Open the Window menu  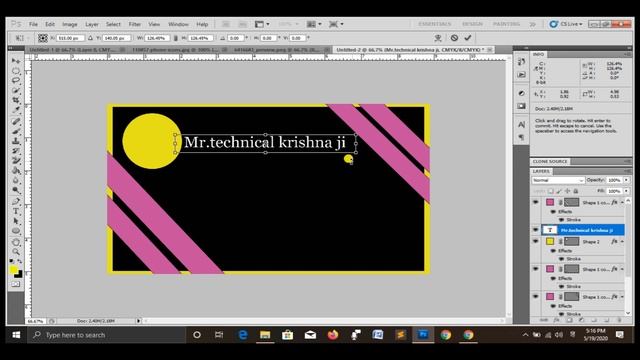click(x=178, y=24)
